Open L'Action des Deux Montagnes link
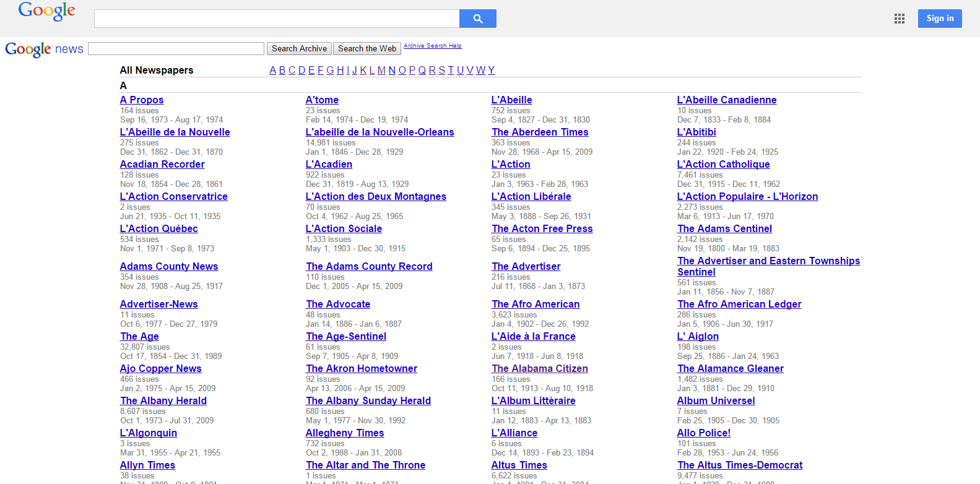Image resolution: width=980 pixels, height=484 pixels. pos(376,196)
